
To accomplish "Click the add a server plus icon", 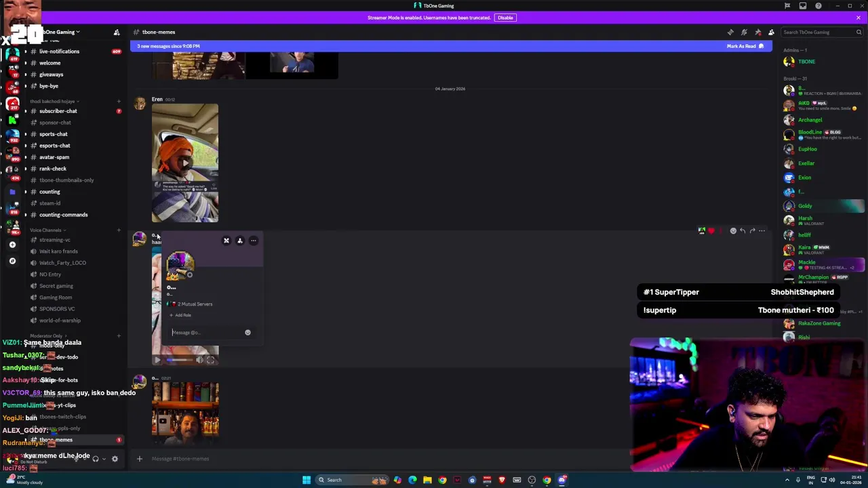I will pyautogui.click(x=12, y=245).
